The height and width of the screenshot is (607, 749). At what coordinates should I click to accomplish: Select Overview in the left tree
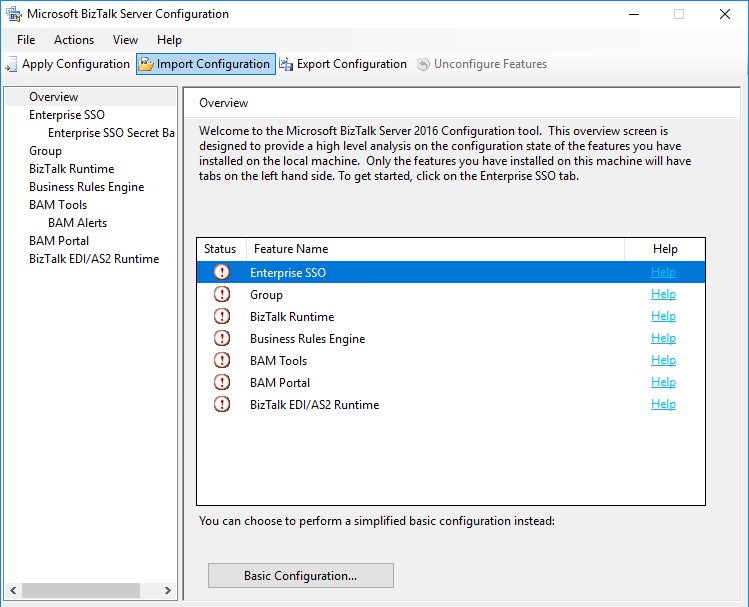coord(54,97)
